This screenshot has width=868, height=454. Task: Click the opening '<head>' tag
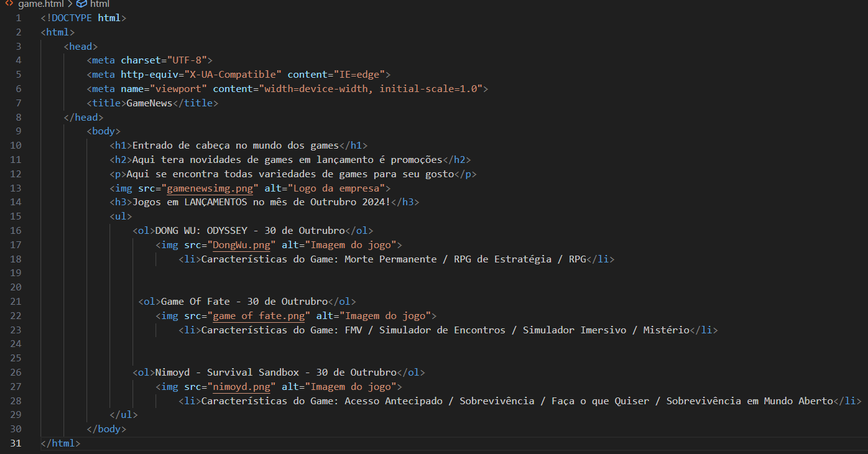click(x=81, y=46)
